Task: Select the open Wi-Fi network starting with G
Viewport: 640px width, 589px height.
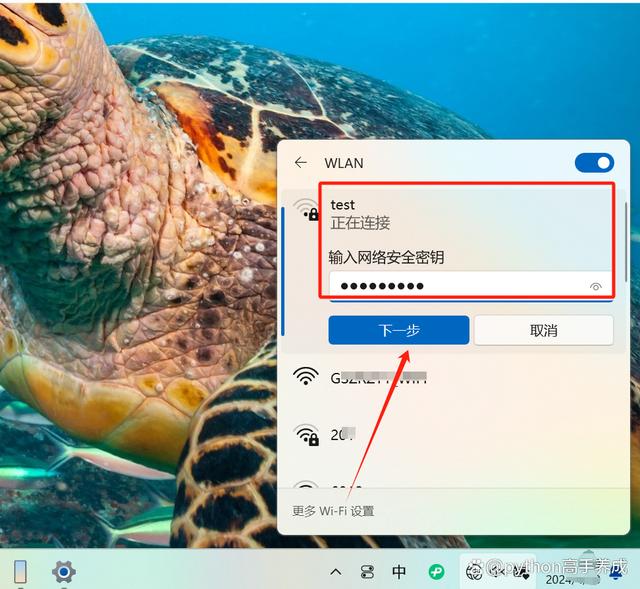Action: (380, 378)
